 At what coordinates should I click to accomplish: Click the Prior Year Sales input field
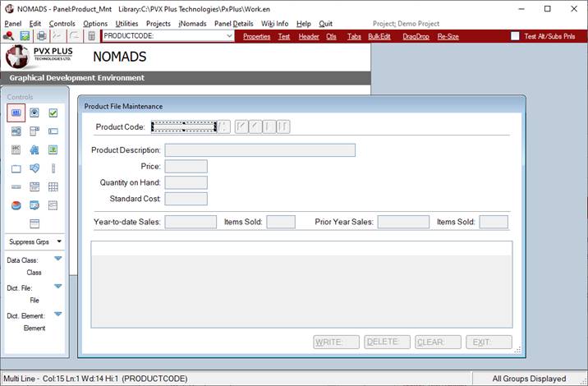click(x=403, y=222)
